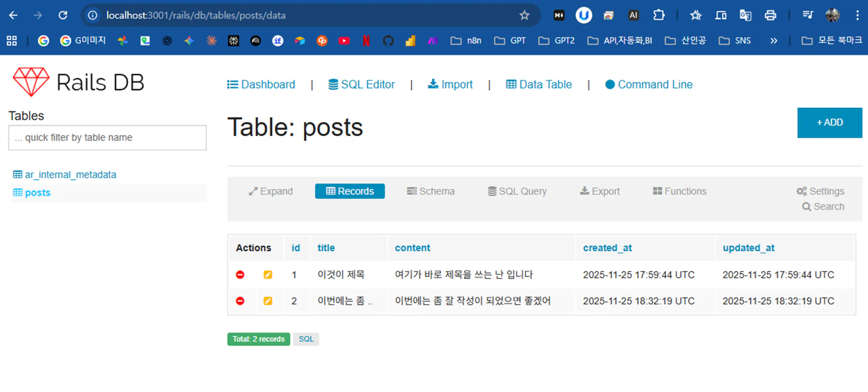This screenshot has width=868, height=392.
Task: Open the media control icon in toolbar
Action: pyautogui.click(x=807, y=15)
